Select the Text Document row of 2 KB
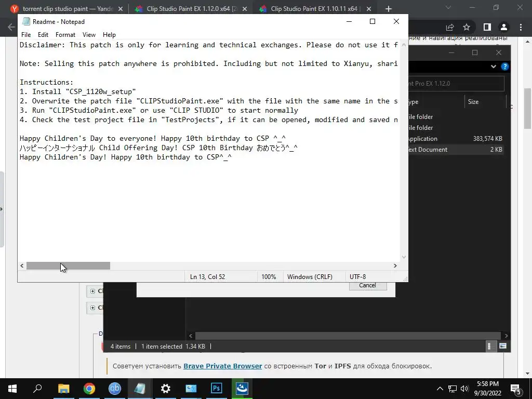Viewport: 532px width, 399px height. (456, 149)
